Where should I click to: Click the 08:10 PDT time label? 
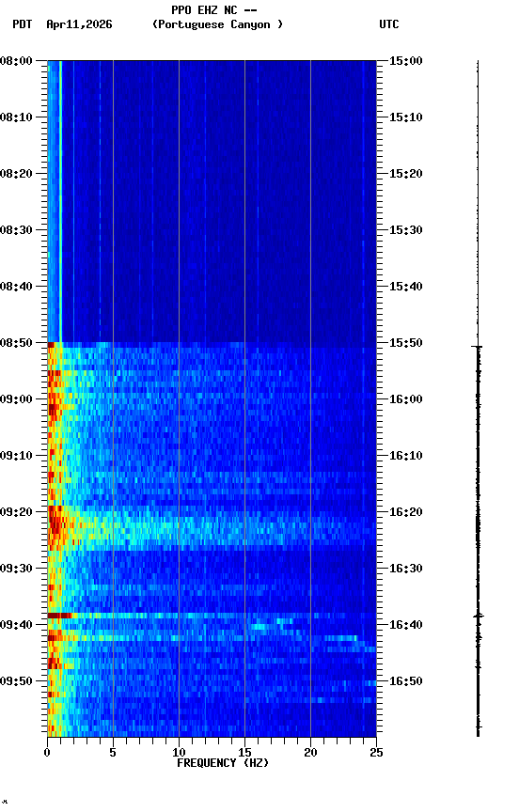tap(16, 117)
